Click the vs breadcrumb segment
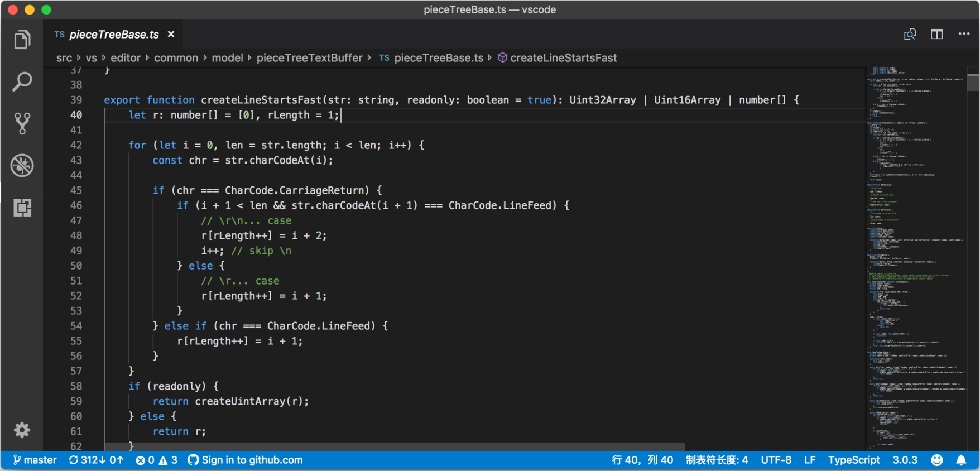This screenshot has height=471, width=980. click(91, 57)
